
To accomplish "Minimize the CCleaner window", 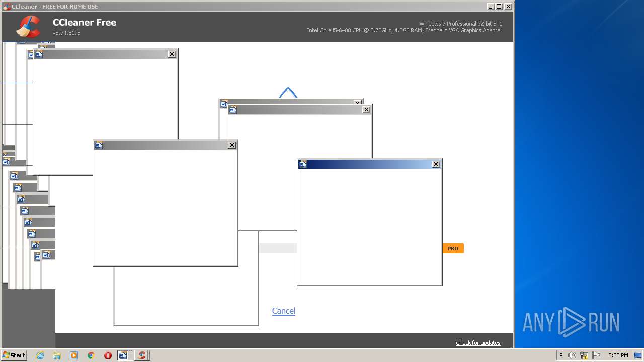I will click(x=491, y=7).
